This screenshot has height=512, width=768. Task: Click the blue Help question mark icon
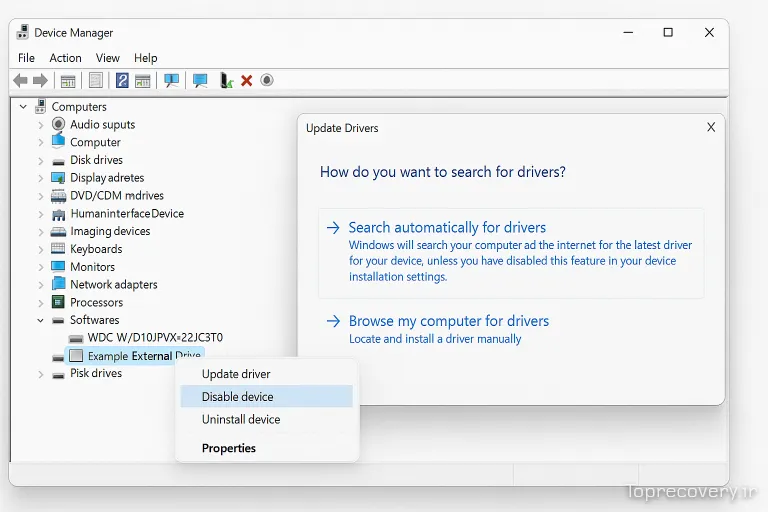point(123,80)
